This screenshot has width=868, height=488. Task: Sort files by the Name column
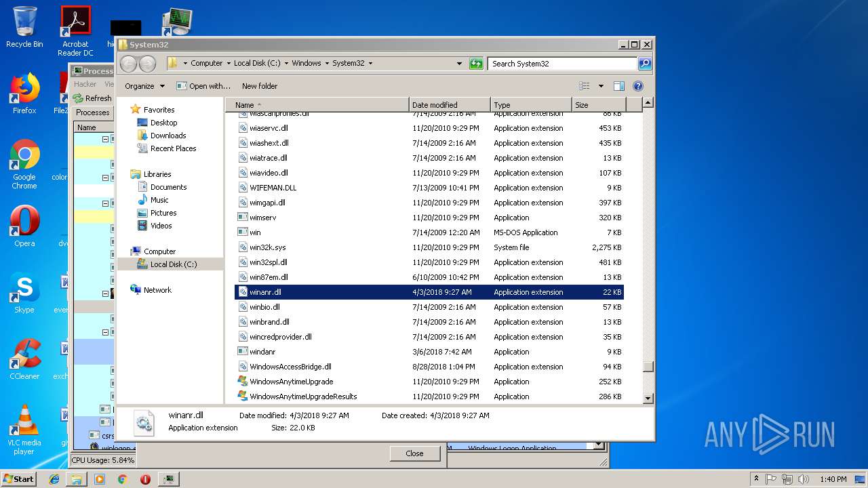(319, 105)
